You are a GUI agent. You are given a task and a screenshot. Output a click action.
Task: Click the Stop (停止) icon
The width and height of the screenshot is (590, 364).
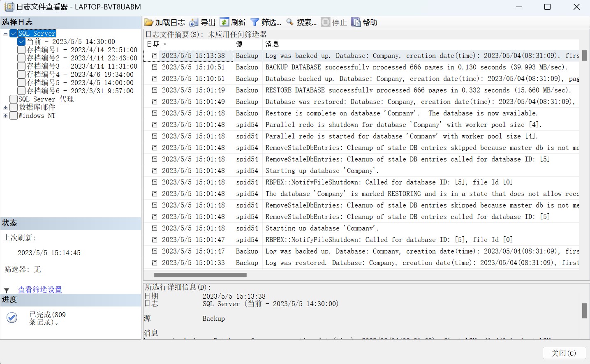click(x=326, y=22)
